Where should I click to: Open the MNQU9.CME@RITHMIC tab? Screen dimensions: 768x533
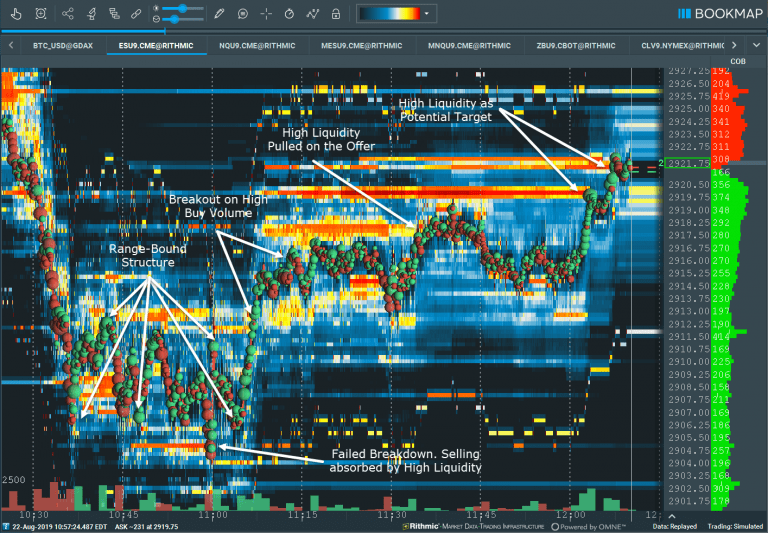tap(469, 46)
